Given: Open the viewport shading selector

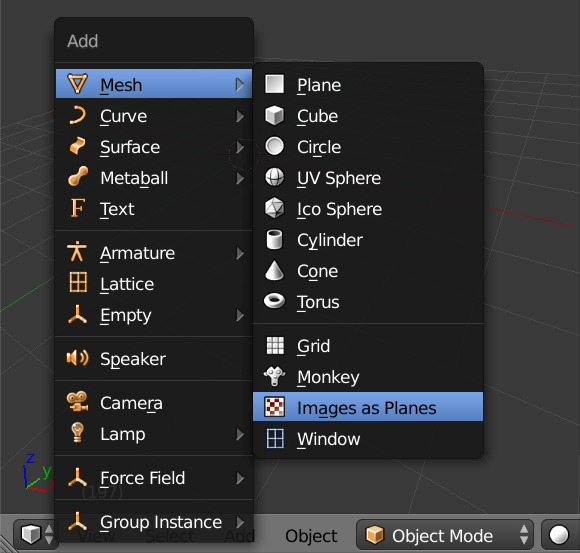Looking at the screenshot, I should (x=560, y=535).
